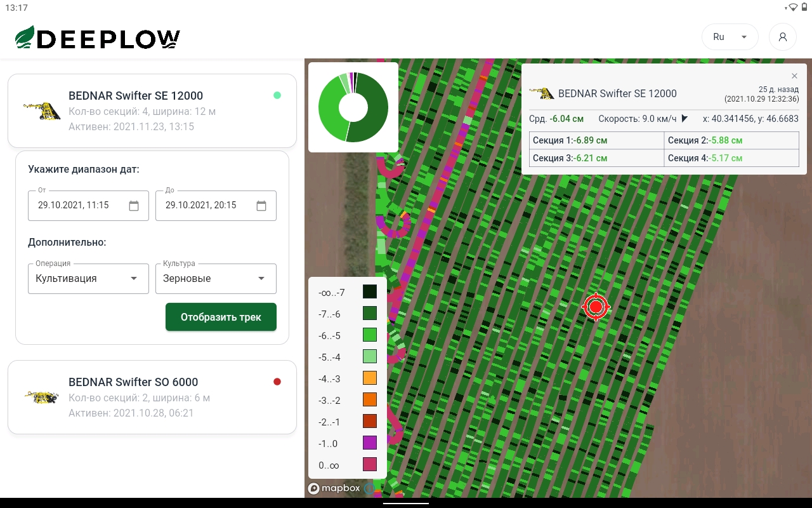Click 'Кол-во секций: 4, ширина: 12 м'

pyautogui.click(x=142, y=112)
